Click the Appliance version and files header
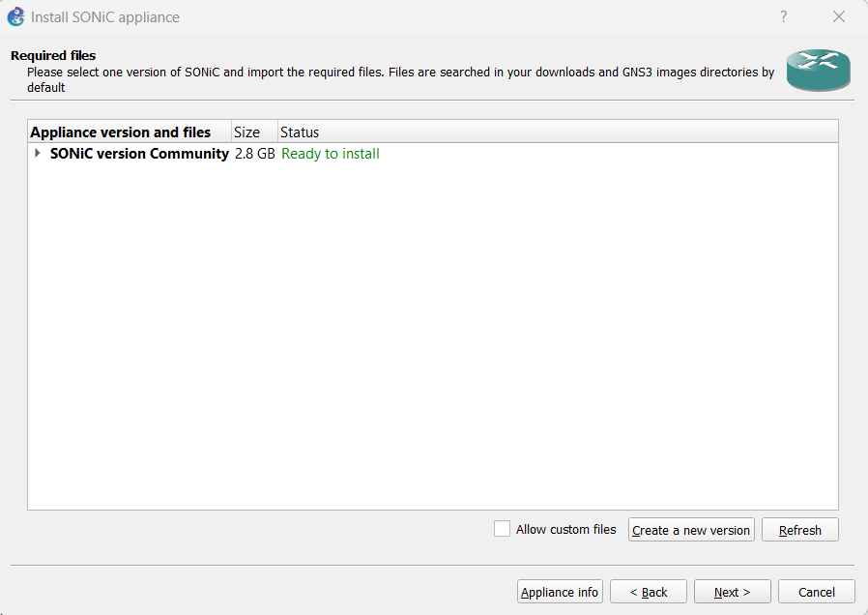 (121, 132)
